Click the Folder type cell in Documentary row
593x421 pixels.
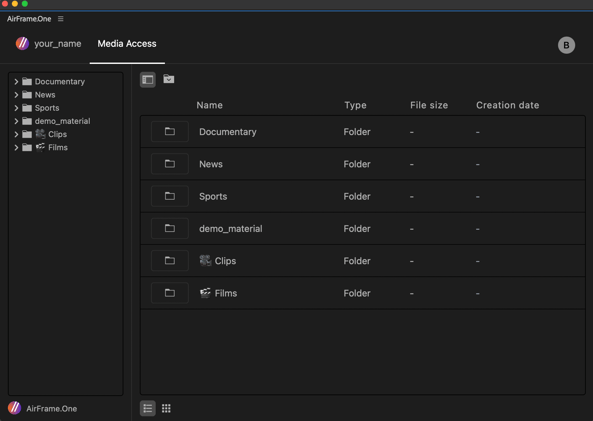coord(357,132)
